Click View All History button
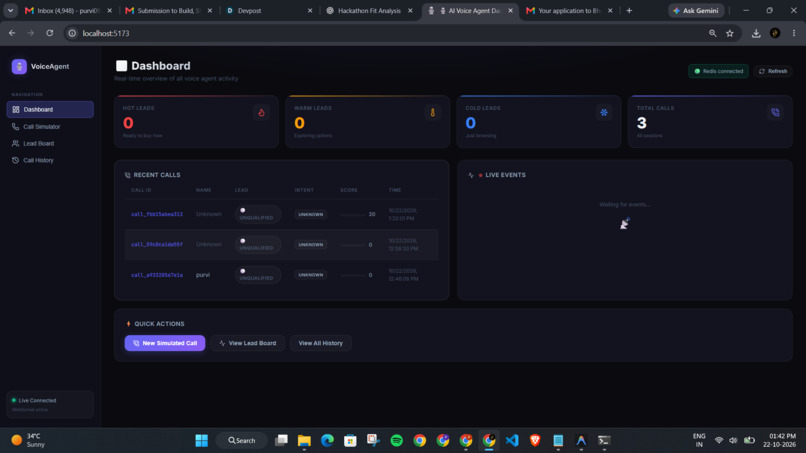806x453 pixels. [320, 343]
